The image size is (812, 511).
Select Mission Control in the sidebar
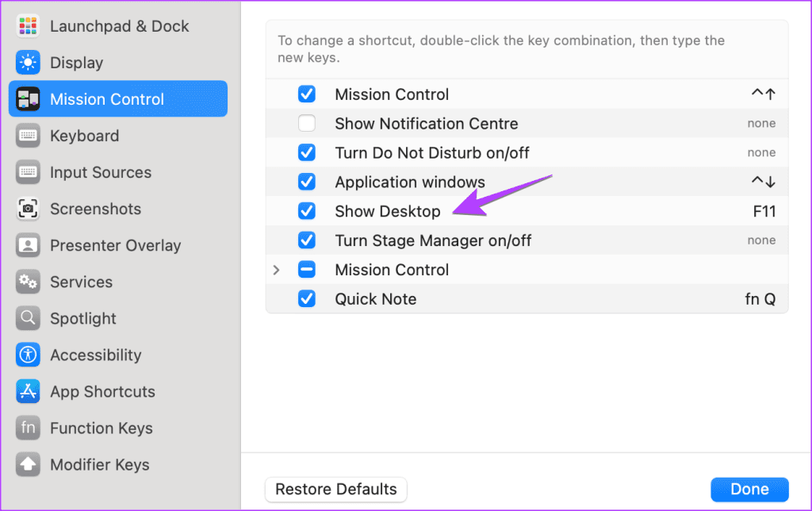pyautogui.click(x=108, y=98)
